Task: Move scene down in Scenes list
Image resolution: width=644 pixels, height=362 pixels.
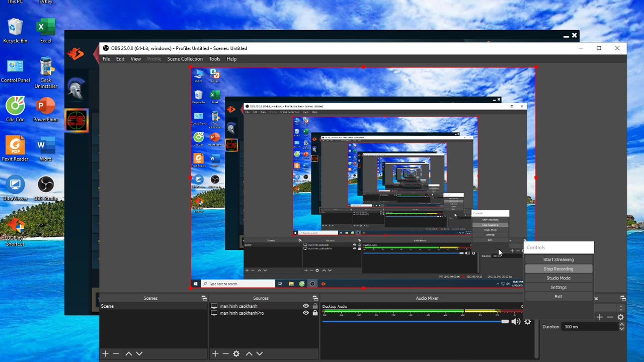Action: click(x=139, y=354)
